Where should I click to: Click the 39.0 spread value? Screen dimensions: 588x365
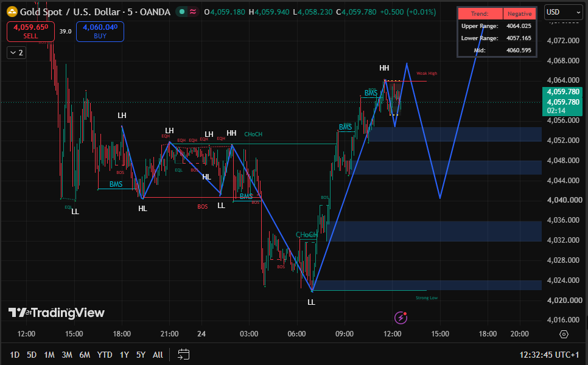pos(65,32)
